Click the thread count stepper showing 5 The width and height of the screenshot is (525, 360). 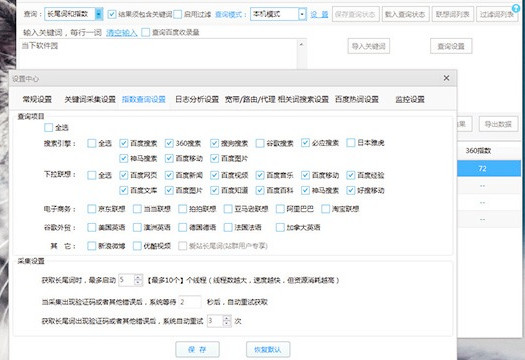[131, 280]
